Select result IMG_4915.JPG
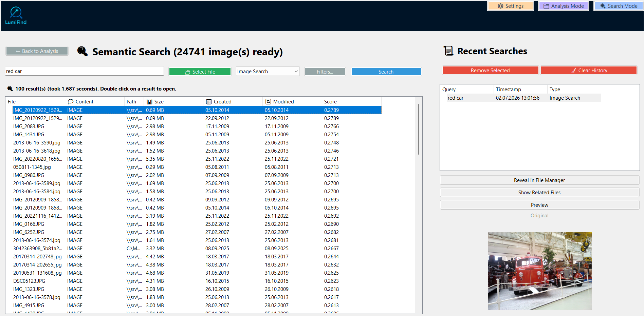The image size is (644, 316). pos(197,305)
